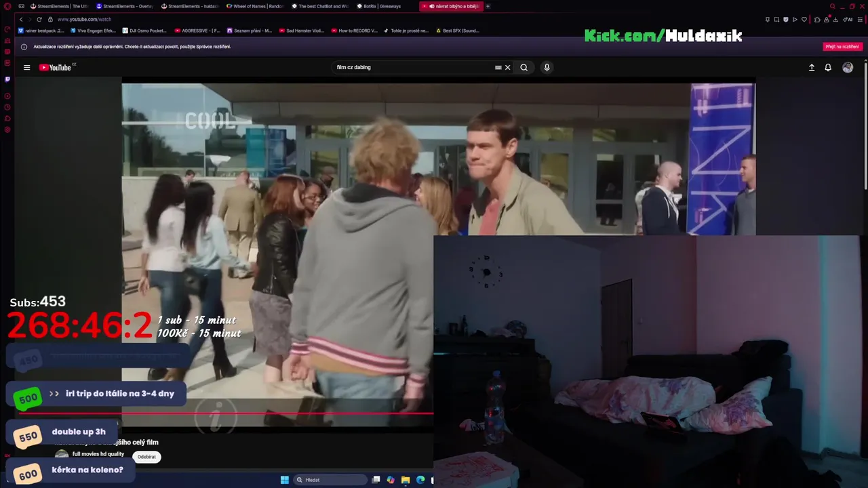The width and height of the screenshot is (868, 488).
Task: Open the workspaces icon beside the tabs
Action: coord(22,6)
